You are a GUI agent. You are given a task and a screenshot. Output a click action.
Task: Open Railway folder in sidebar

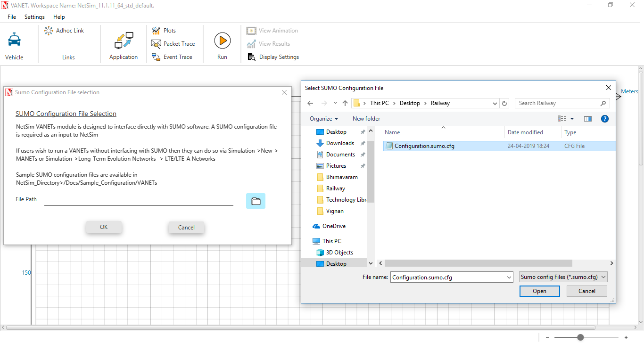point(331,188)
